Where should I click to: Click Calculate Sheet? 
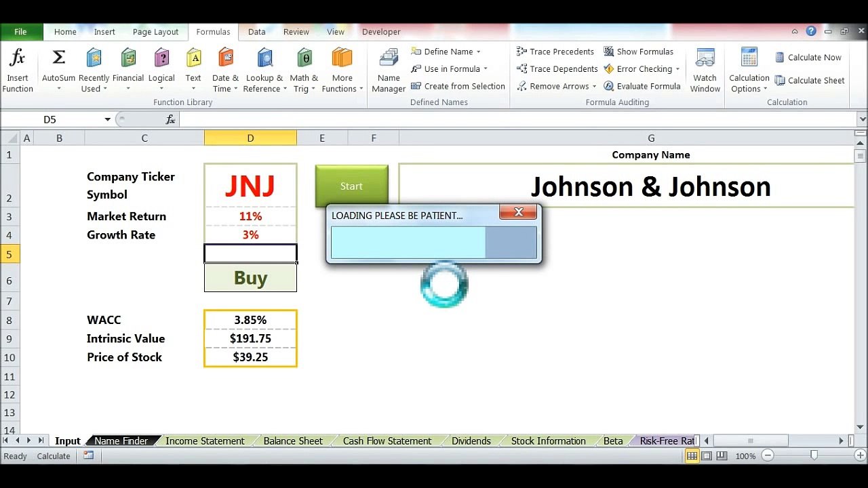810,80
